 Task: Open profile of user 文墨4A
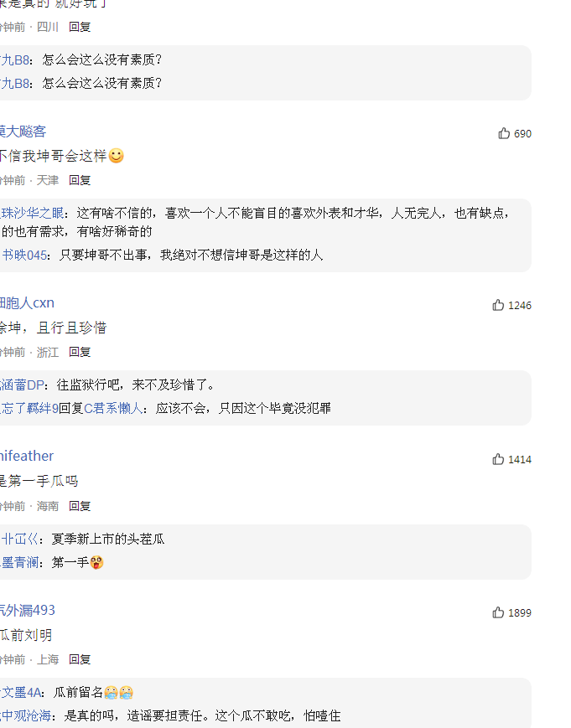pos(21,692)
